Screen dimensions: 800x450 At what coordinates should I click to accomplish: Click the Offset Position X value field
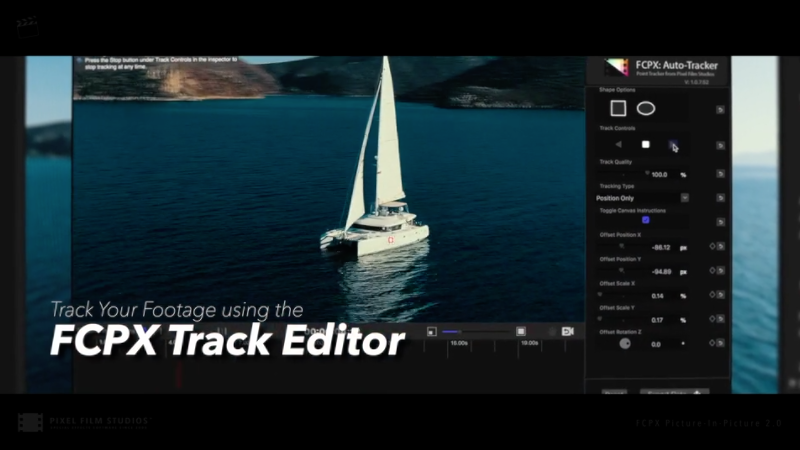pos(661,247)
